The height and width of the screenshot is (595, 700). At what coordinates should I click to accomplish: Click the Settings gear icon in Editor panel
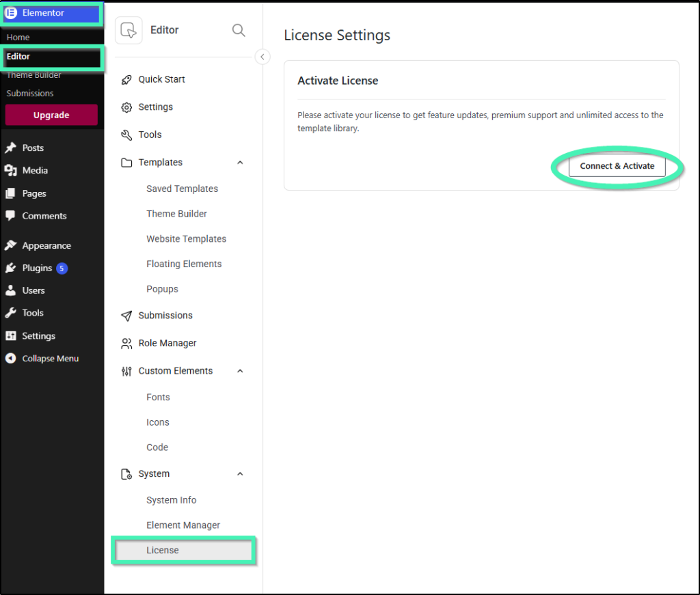click(126, 107)
